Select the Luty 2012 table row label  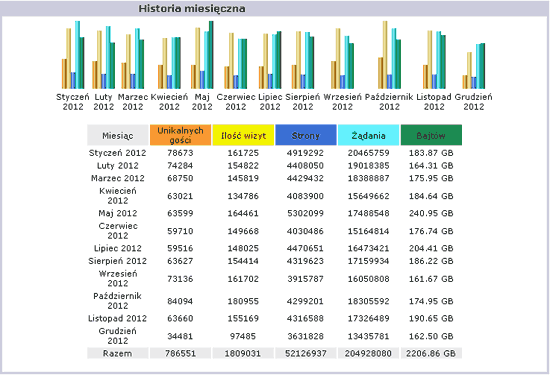tap(118, 166)
